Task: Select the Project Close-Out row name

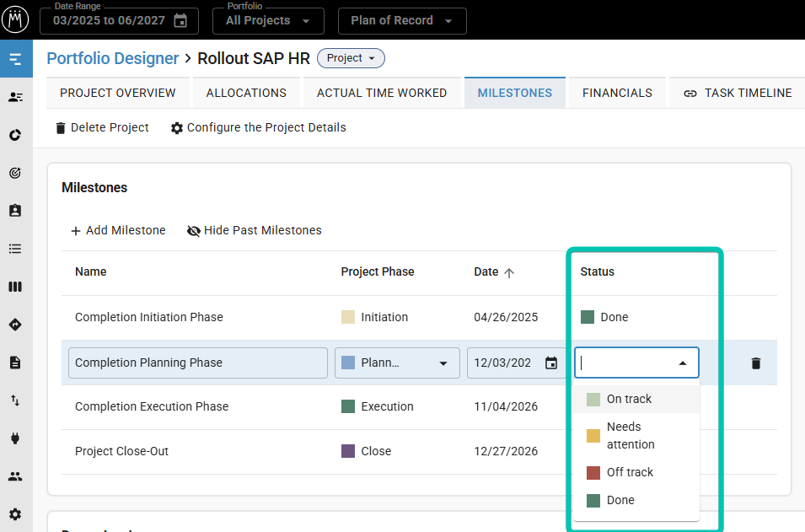Action: tap(121, 451)
